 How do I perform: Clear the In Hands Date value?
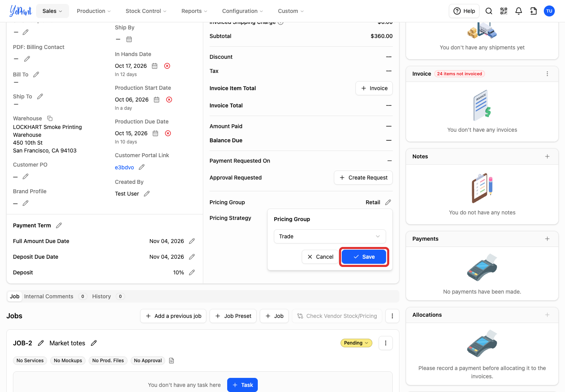click(167, 66)
